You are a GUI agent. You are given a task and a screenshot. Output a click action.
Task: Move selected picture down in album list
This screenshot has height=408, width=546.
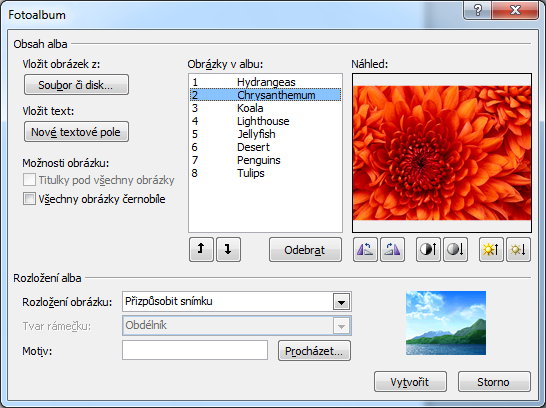[228, 249]
